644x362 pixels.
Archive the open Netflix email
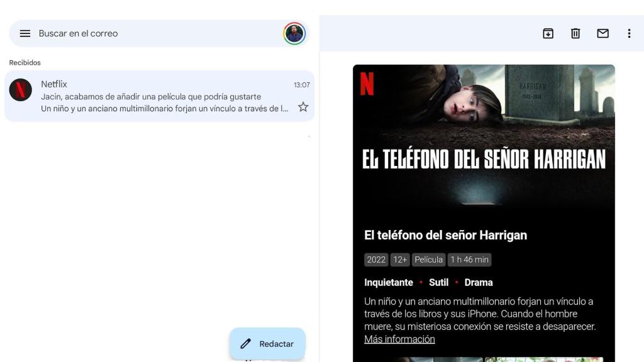click(548, 33)
